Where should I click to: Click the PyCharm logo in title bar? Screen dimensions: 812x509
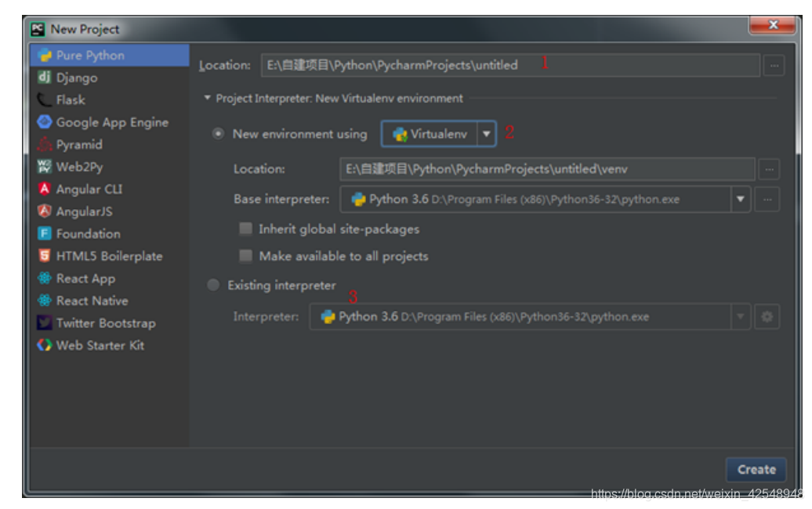pos(38,29)
